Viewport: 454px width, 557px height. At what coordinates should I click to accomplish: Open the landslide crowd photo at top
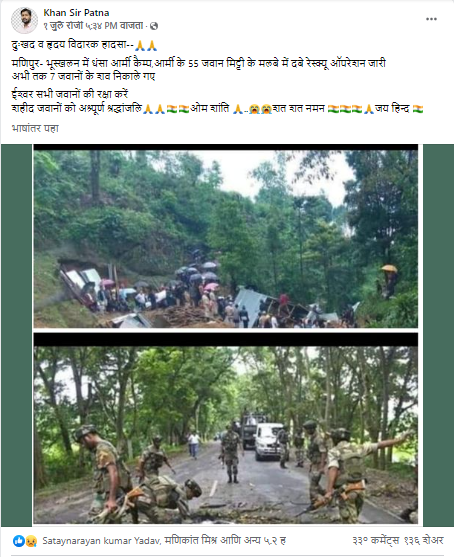point(226,236)
